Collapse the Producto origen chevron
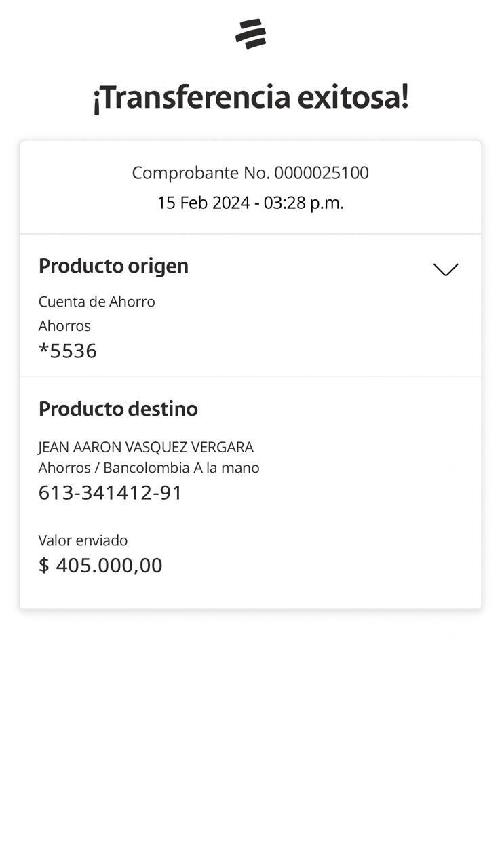Image resolution: width=502 pixels, height=868 pixels. point(446,269)
